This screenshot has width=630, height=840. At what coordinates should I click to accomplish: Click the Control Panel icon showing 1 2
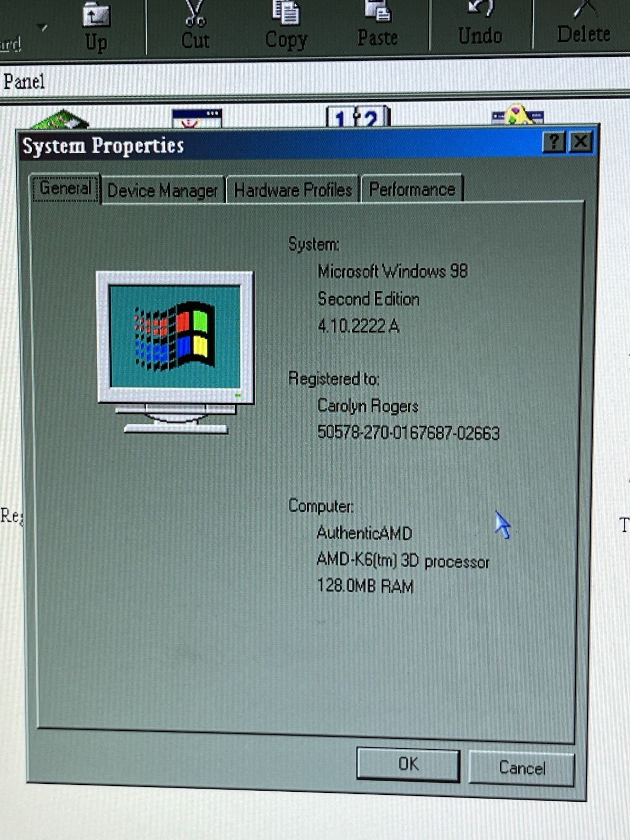click(358, 117)
